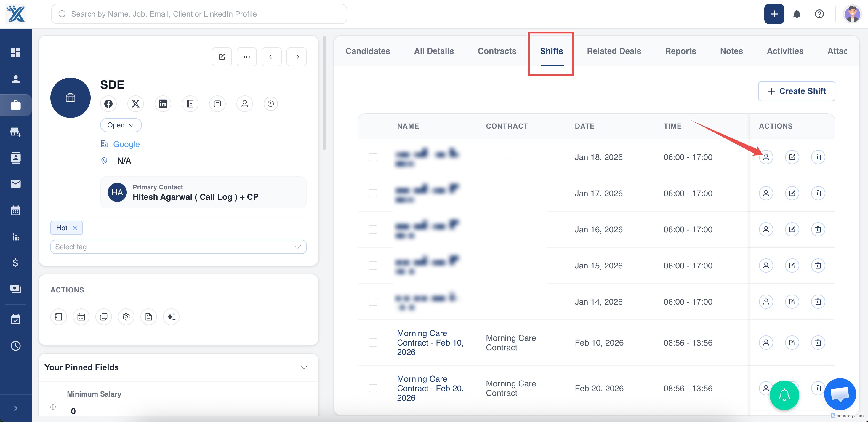The height and width of the screenshot is (422, 868).
Task: Check the Jan 17, 2026 shift checkbox
Action: click(373, 194)
